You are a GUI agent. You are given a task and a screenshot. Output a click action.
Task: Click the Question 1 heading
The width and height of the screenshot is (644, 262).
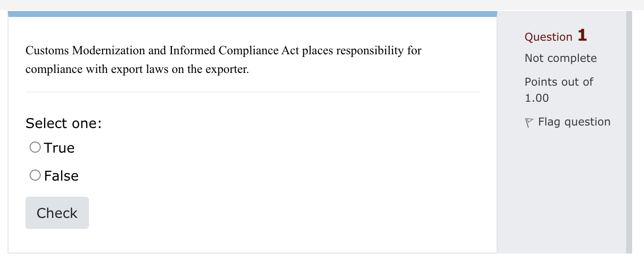[555, 36]
